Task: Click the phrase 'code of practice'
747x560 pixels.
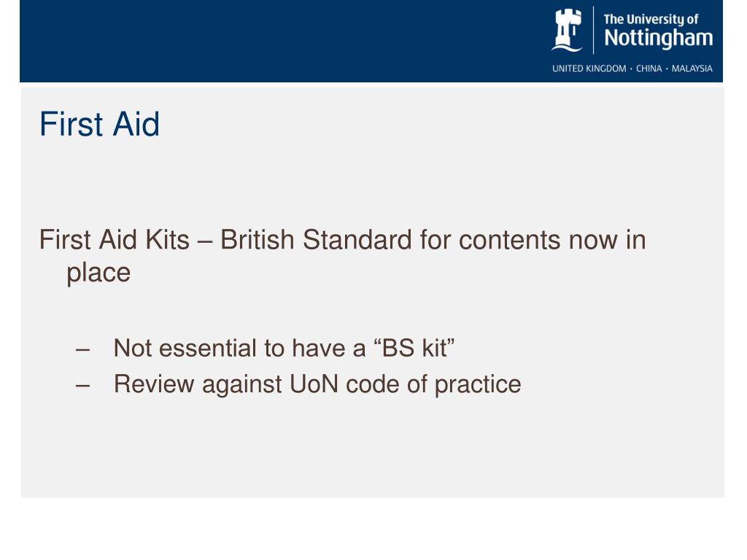Action: tap(433, 385)
